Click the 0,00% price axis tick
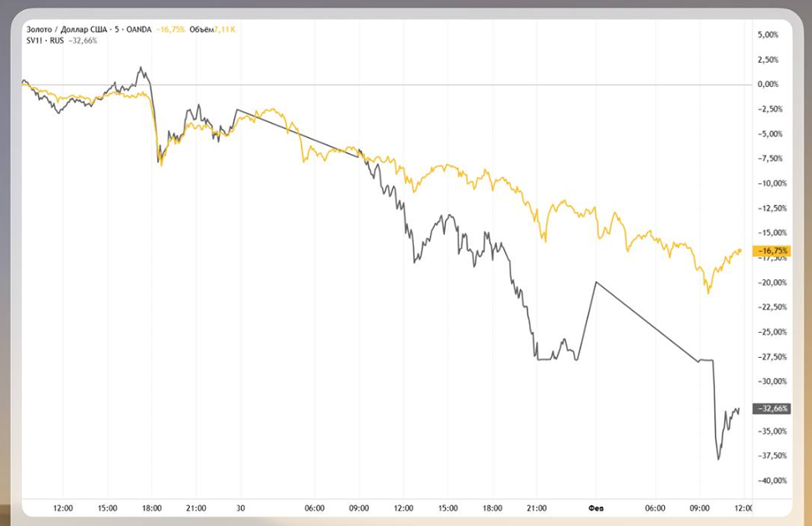Viewport: 812px width, 526px height. [x=768, y=84]
